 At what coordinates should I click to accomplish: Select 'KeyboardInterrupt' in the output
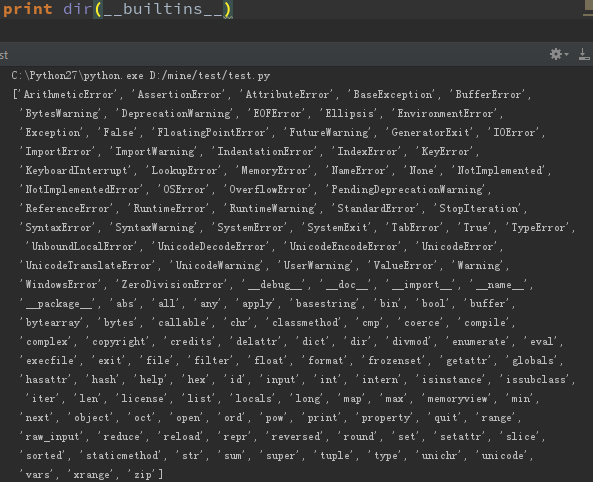[x=76, y=170]
